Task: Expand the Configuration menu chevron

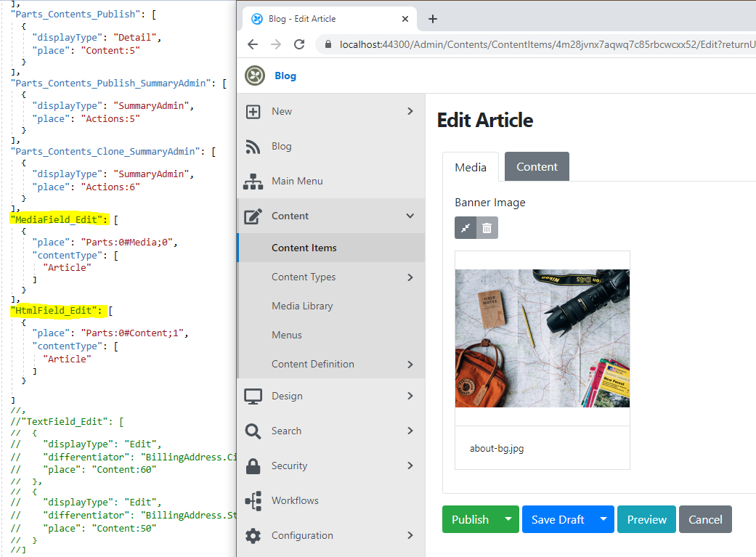Action: [410, 535]
